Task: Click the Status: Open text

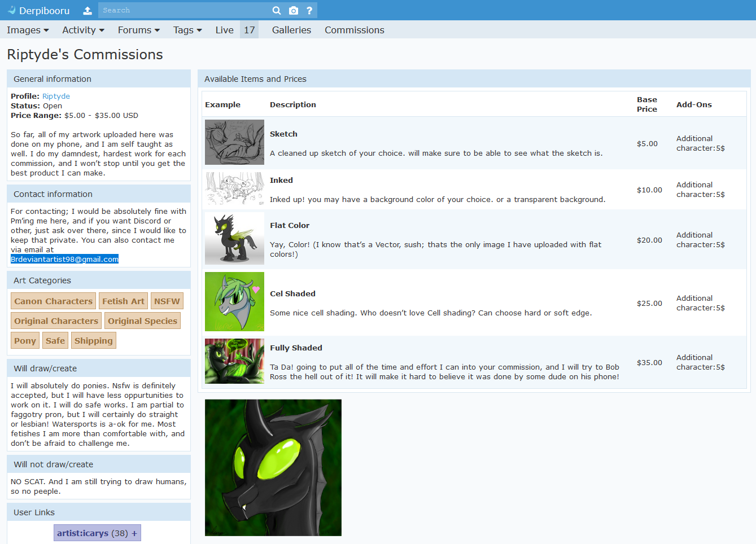Action: (36, 106)
